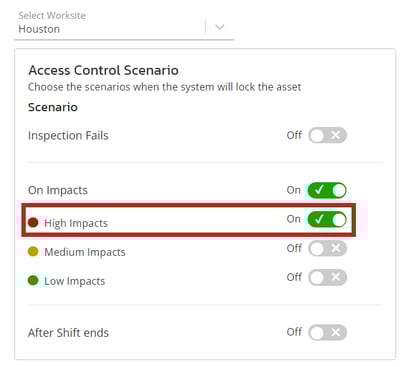Click the Houston worksite field
Viewport: 405px width, 367px height.
[124, 25]
